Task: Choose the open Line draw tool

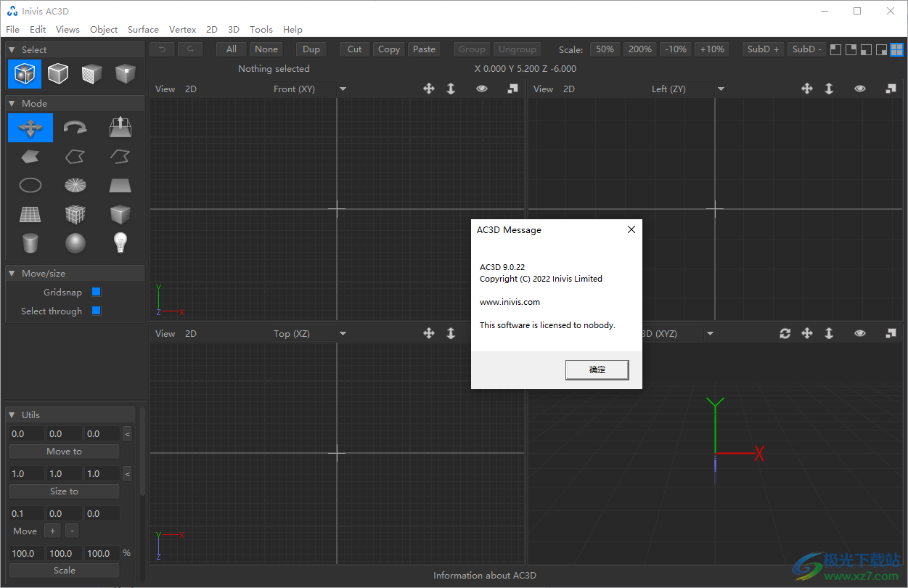Action: 120,156
